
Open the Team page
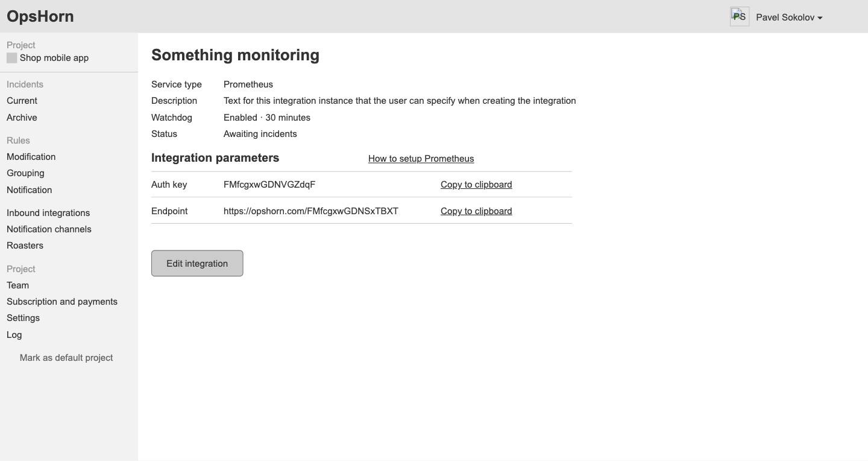17,285
